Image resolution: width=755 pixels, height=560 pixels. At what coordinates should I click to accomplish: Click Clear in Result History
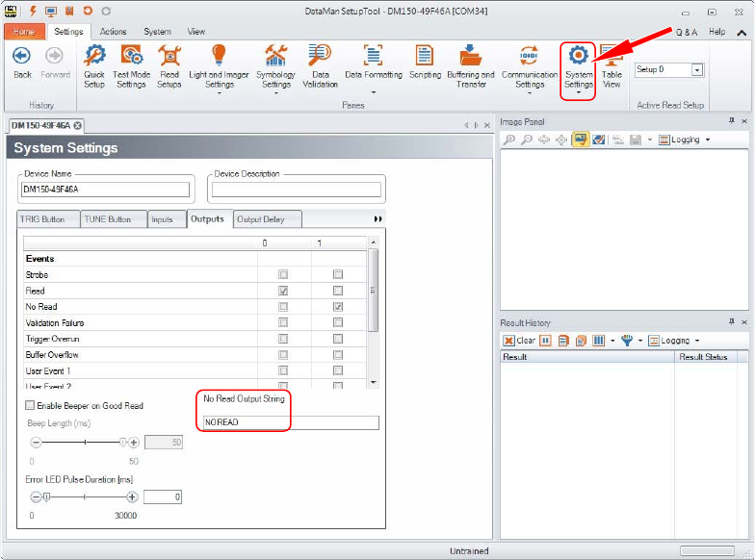pyautogui.click(x=520, y=341)
